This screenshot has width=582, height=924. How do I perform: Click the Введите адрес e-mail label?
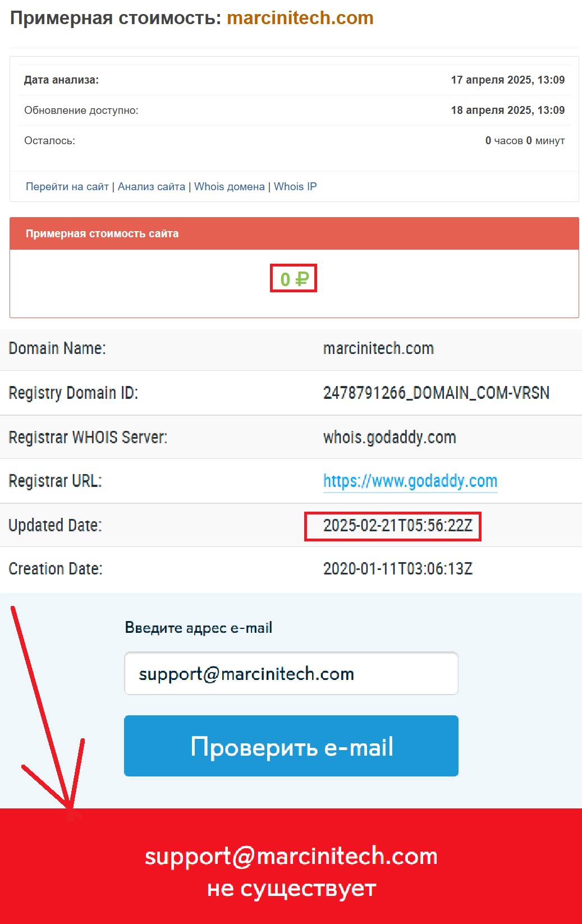point(199,627)
